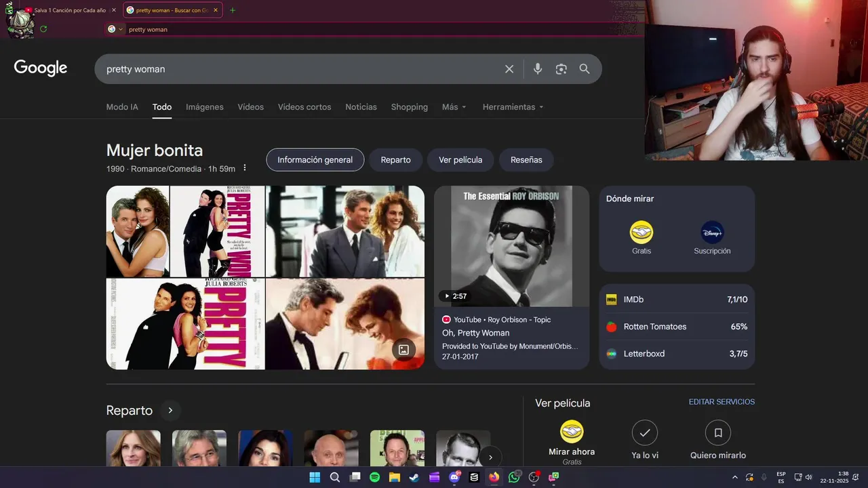Clear the Google search box text
Image resolution: width=868 pixels, height=488 pixels.
509,69
